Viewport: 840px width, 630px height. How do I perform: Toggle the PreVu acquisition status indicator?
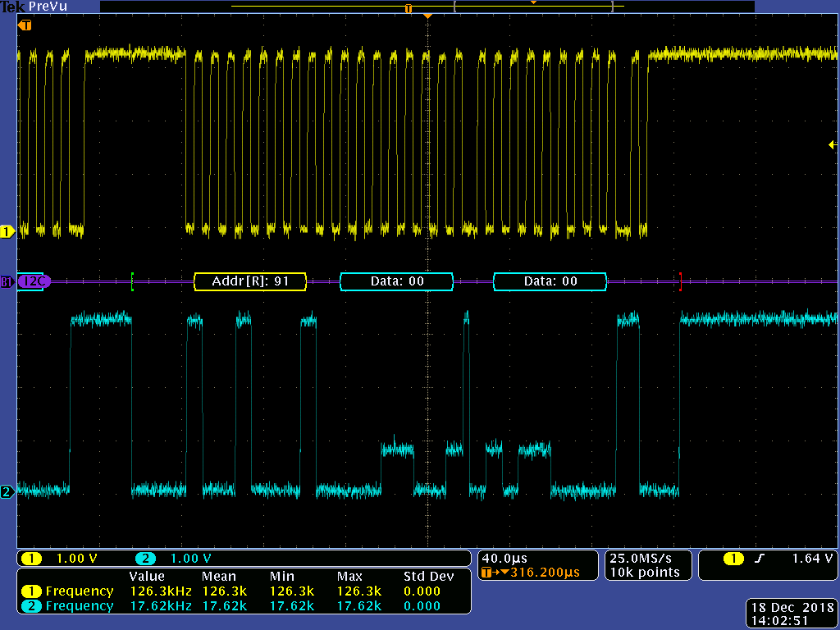pyautogui.click(x=49, y=7)
